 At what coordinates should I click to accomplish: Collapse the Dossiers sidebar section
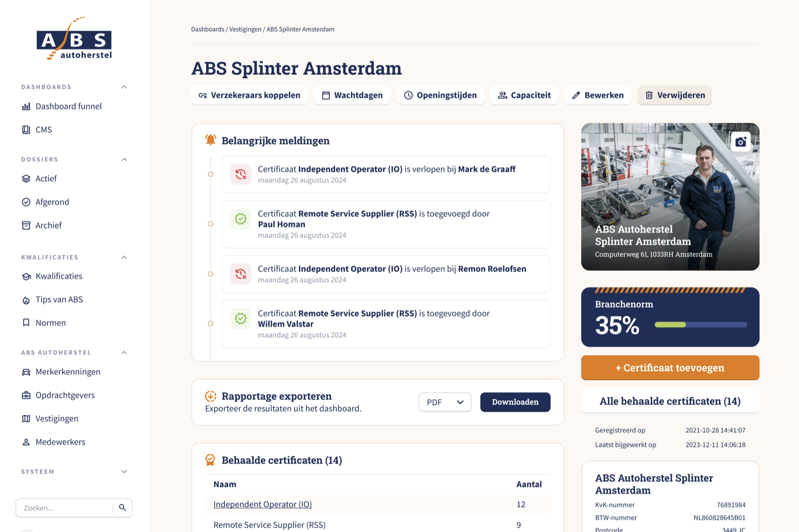[x=124, y=159]
